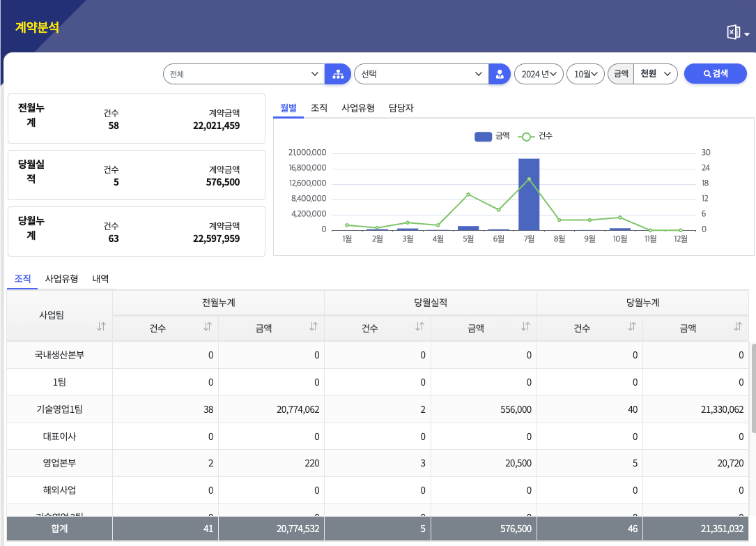The width and height of the screenshot is (756, 546).
Task: Sort by 사업팀 column sort icon
Action: click(101, 326)
